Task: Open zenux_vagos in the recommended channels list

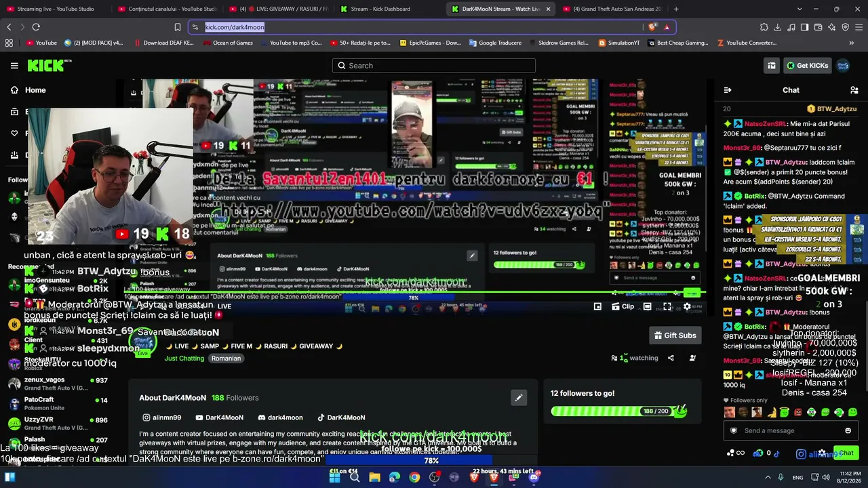Action: tap(58, 384)
